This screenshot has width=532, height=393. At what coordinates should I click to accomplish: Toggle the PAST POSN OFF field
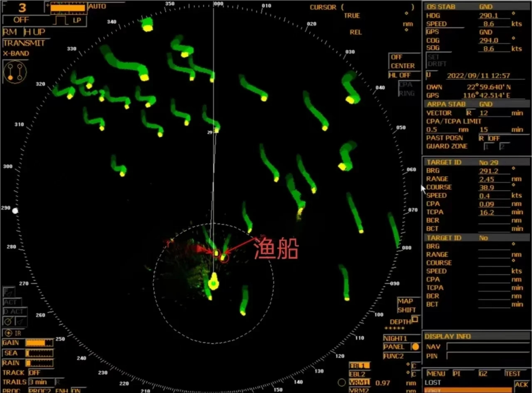[494, 138]
